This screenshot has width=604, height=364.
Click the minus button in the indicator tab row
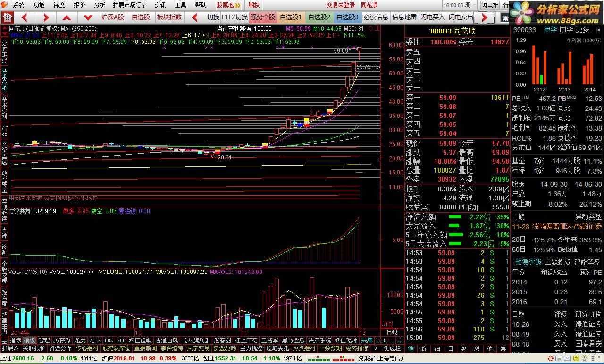click(392, 340)
